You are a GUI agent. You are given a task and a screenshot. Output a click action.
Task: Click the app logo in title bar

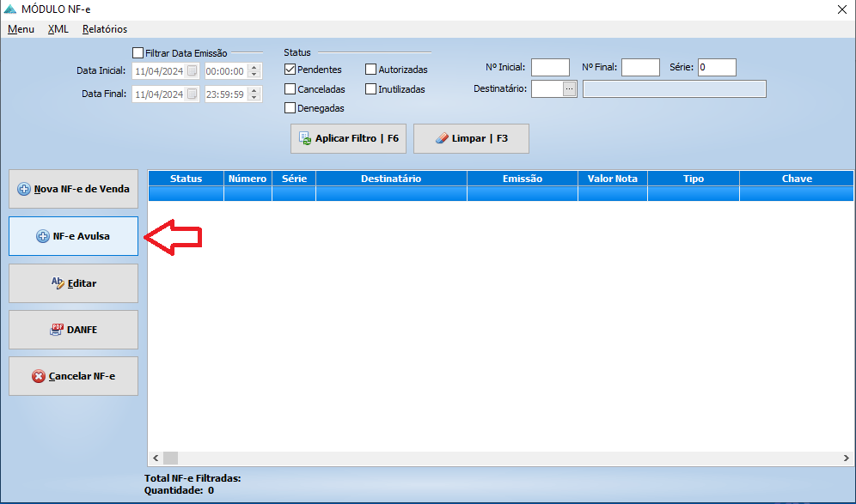(9, 9)
